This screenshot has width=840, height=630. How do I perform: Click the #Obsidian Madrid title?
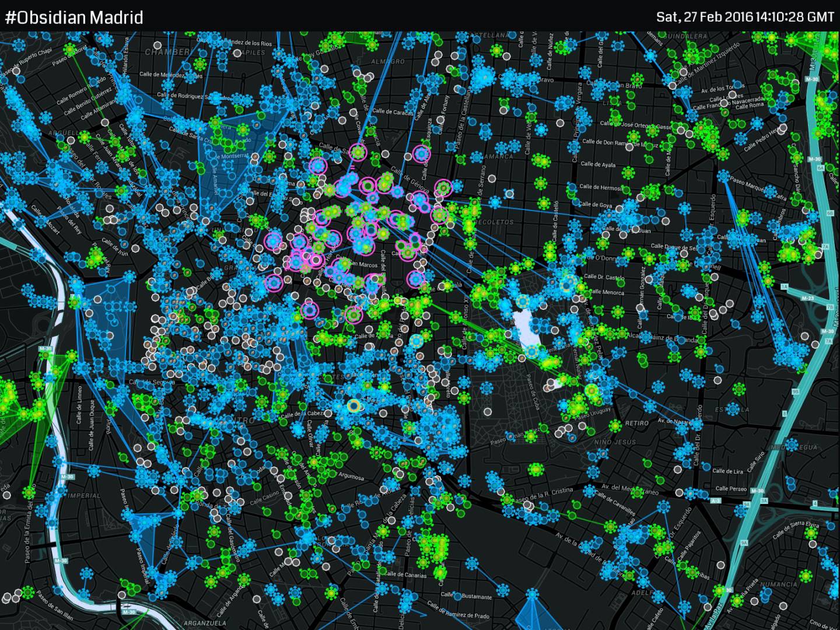74,17
